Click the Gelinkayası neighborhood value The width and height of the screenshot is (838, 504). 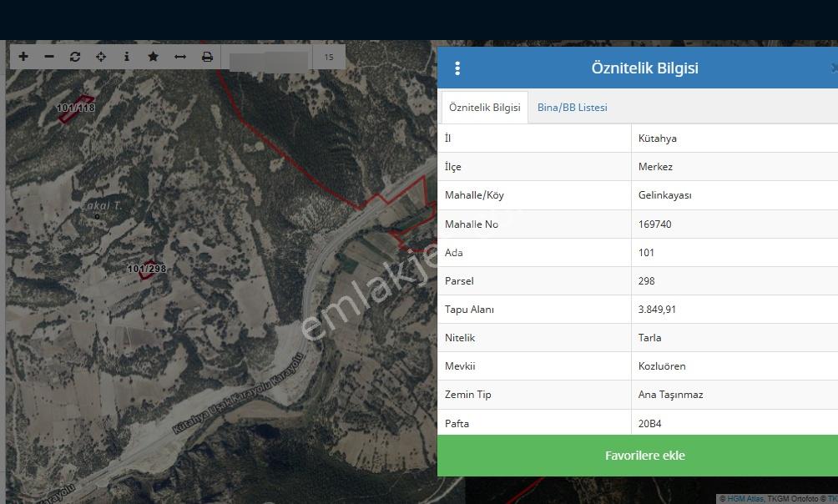point(665,195)
